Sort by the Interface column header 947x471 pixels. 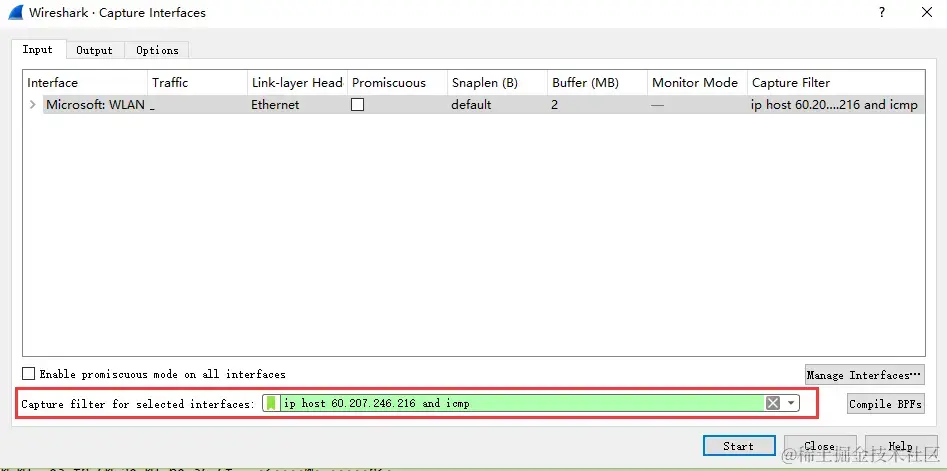point(85,83)
